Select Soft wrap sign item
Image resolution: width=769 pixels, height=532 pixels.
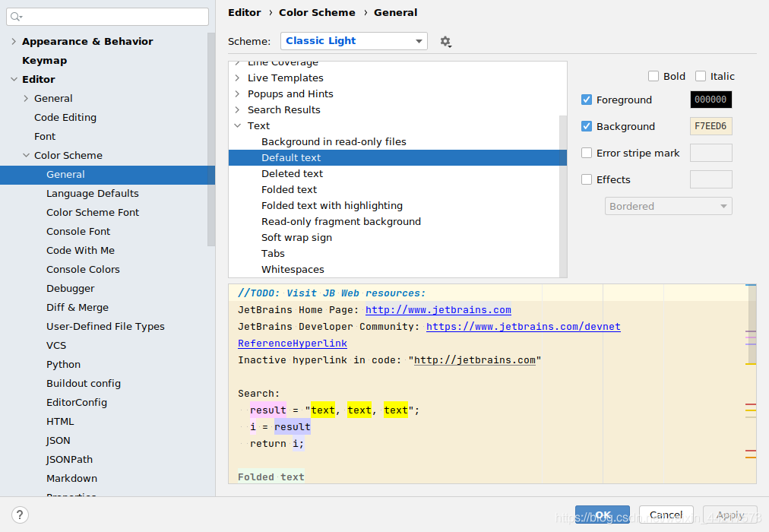point(296,237)
